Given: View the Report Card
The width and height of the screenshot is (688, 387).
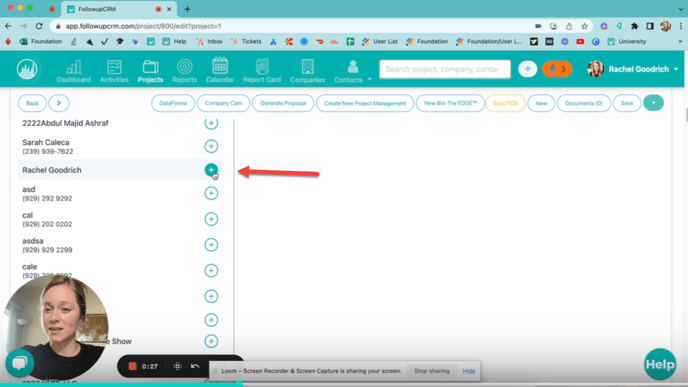Looking at the screenshot, I should tap(262, 71).
